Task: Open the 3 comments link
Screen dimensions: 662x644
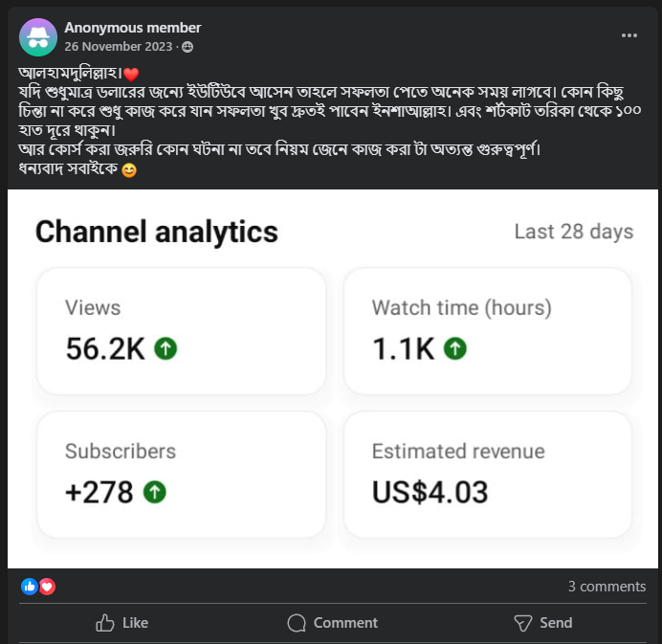Action: pyautogui.click(x=607, y=587)
